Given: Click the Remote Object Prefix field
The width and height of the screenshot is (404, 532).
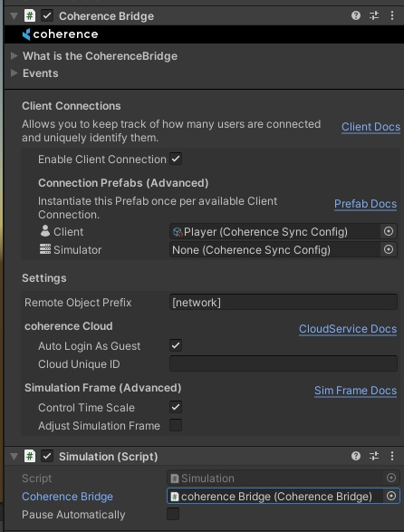Looking at the screenshot, I should (x=284, y=302).
